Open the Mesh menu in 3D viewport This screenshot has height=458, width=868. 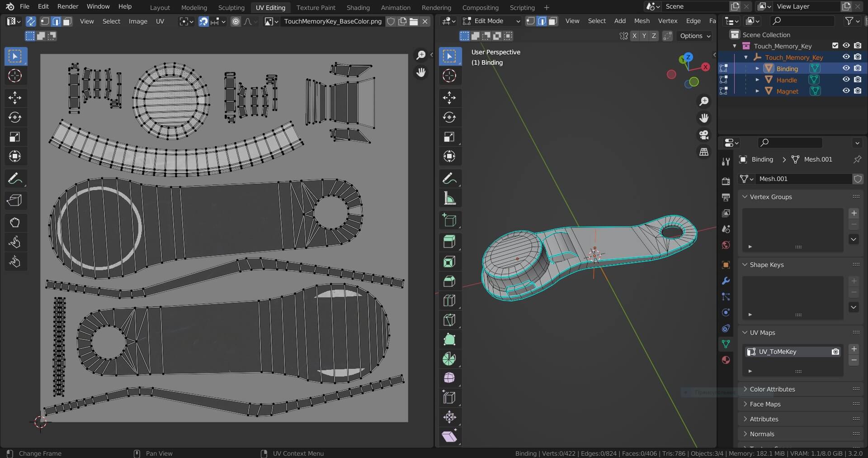642,21
